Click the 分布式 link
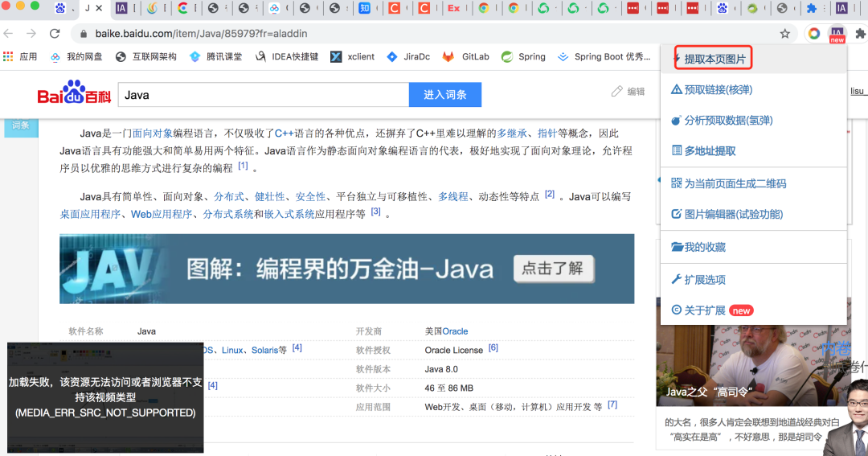This screenshot has height=456, width=868. [x=228, y=197]
